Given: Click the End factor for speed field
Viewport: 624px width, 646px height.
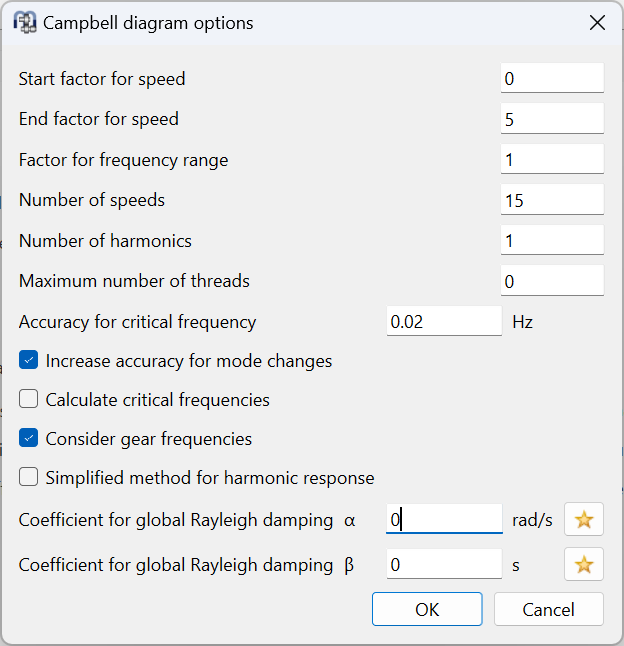Looking at the screenshot, I should [551, 119].
